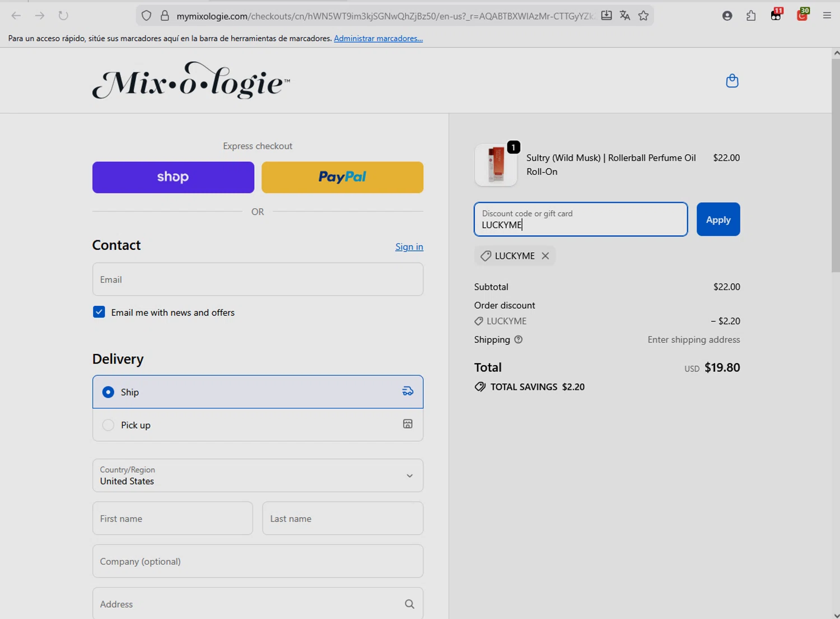
Task: Click the Enter shipping address text
Action: pyautogui.click(x=694, y=339)
